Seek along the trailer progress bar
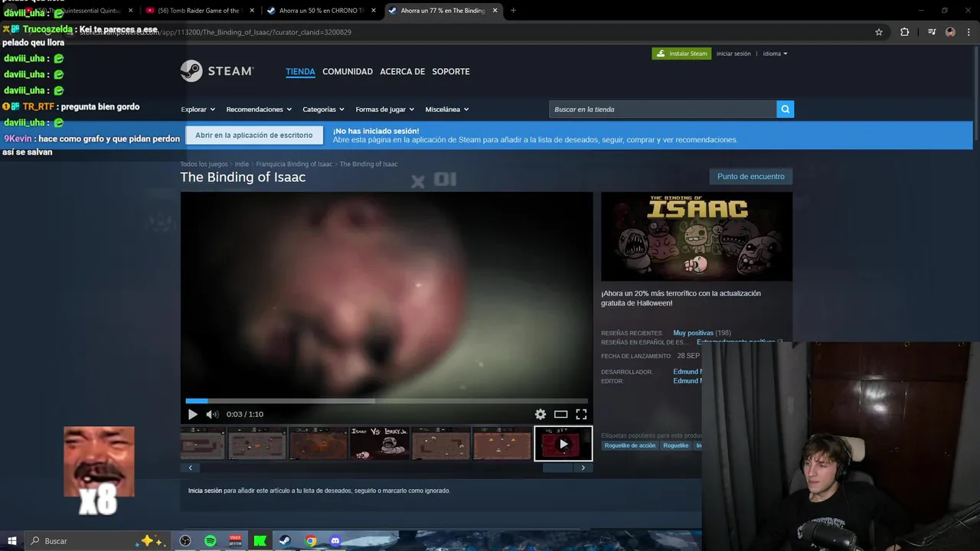Screen dimensions: 980x551 (387, 400)
